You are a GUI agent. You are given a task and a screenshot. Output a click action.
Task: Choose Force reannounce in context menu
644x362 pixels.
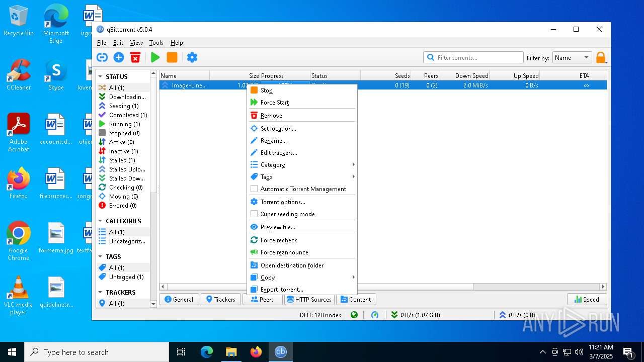(x=302, y=252)
